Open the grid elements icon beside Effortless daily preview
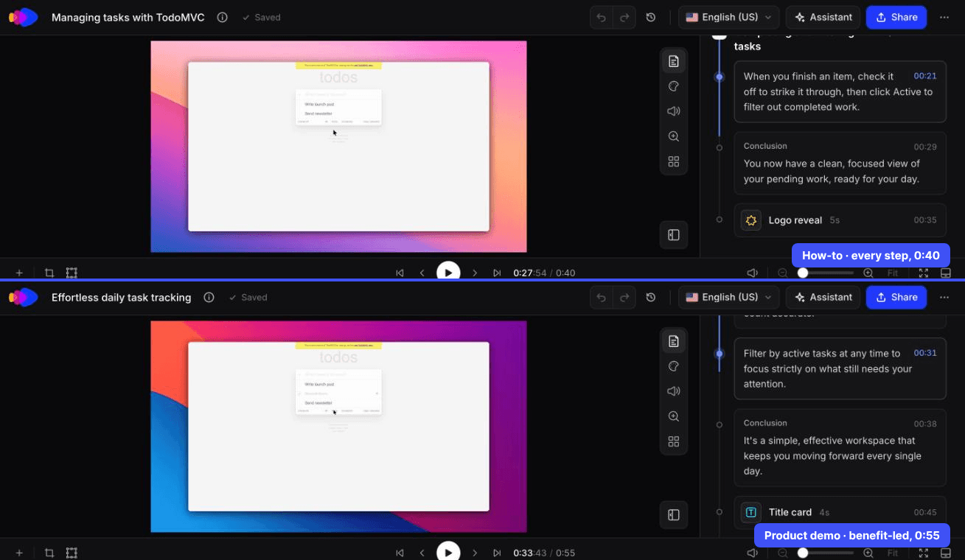965x560 pixels. [673, 441]
